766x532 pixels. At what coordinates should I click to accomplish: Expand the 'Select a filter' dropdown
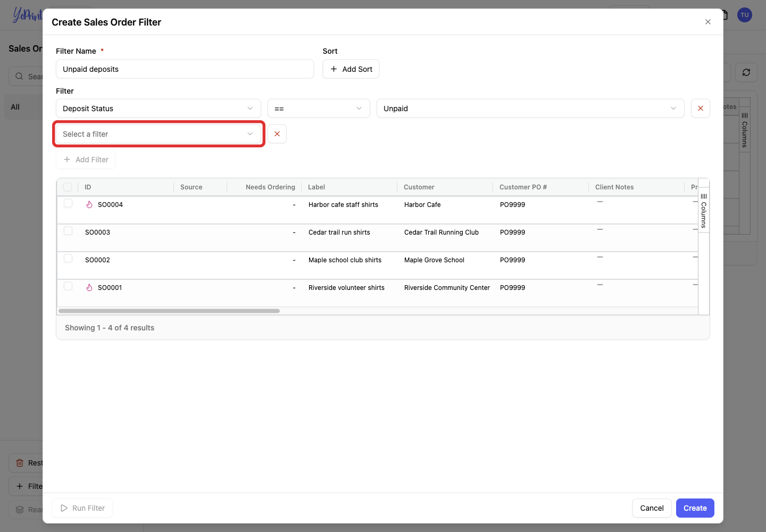point(159,134)
